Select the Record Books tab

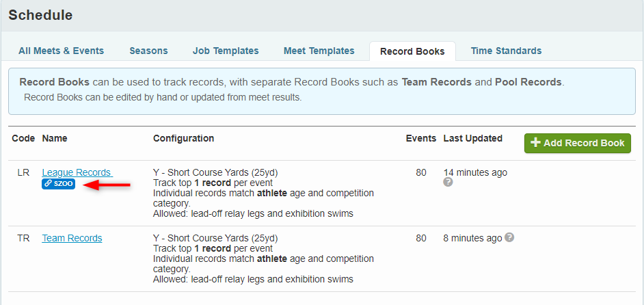(x=412, y=51)
